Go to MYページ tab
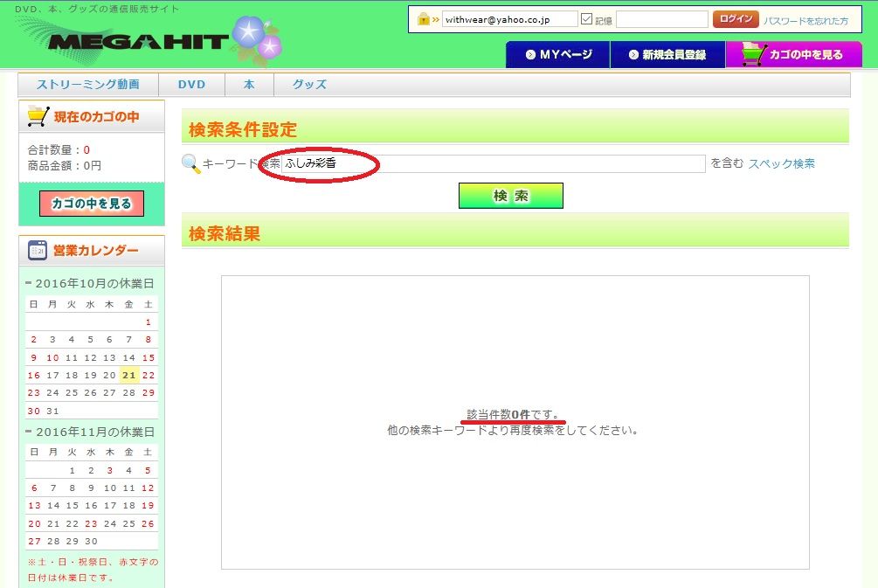878x588 pixels. click(557, 54)
